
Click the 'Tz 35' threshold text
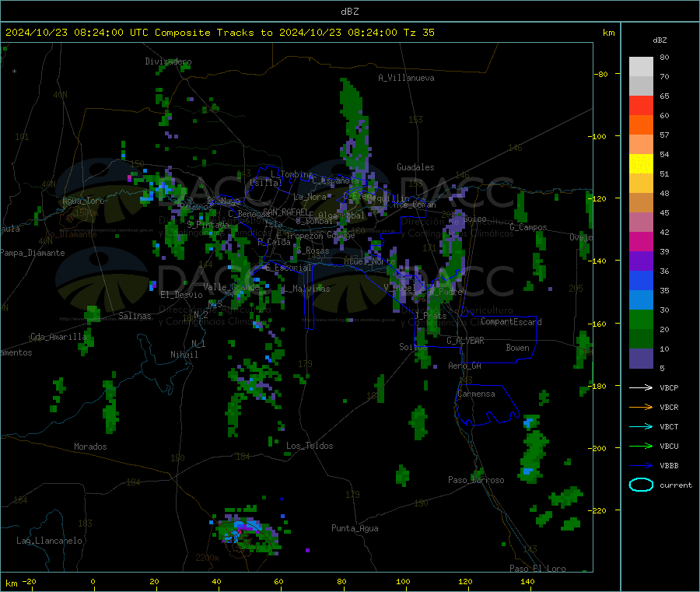tap(418, 33)
